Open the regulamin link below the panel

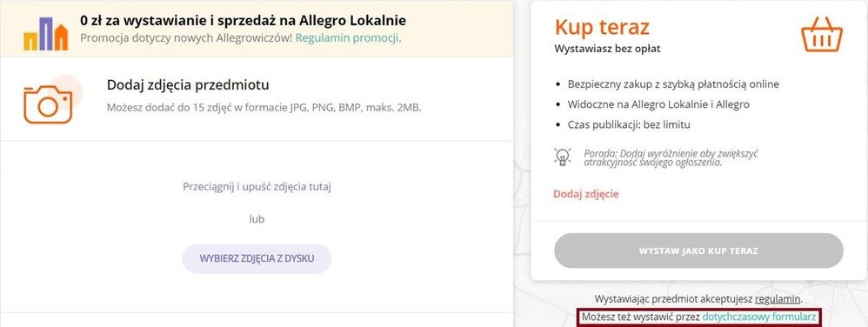point(778,299)
